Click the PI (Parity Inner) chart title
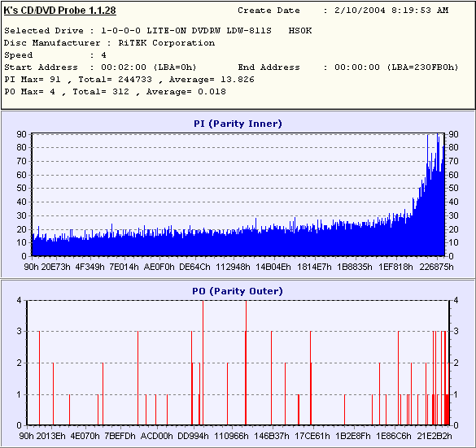The width and height of the screenshot is (476, 448). tap(238, 124)
